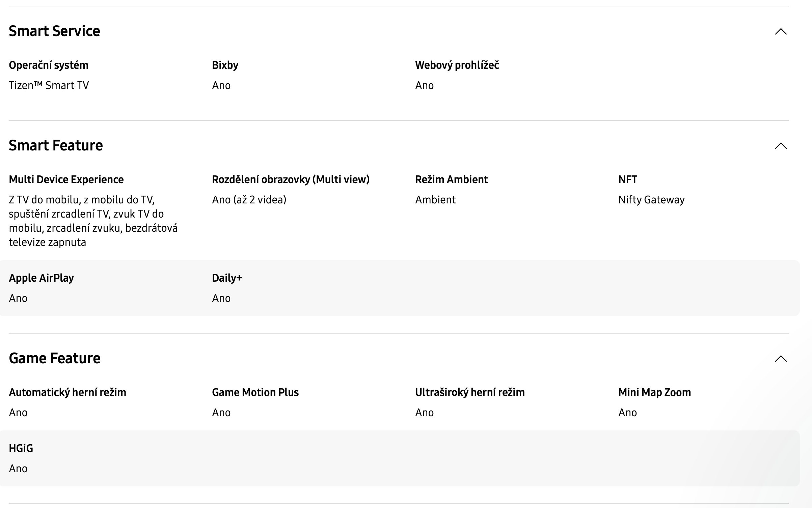Viewport: 812px width, 508px height.
Task: Collapse the Smart Feature section chevron
Action: [781, 146]
